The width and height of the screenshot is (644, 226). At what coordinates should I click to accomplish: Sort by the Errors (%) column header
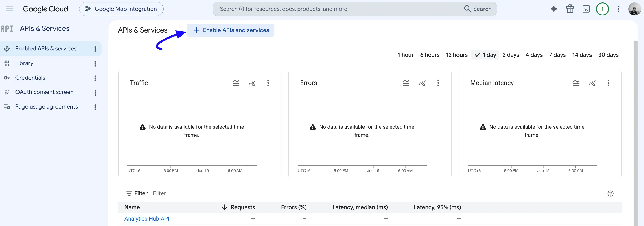coord(293,207)
